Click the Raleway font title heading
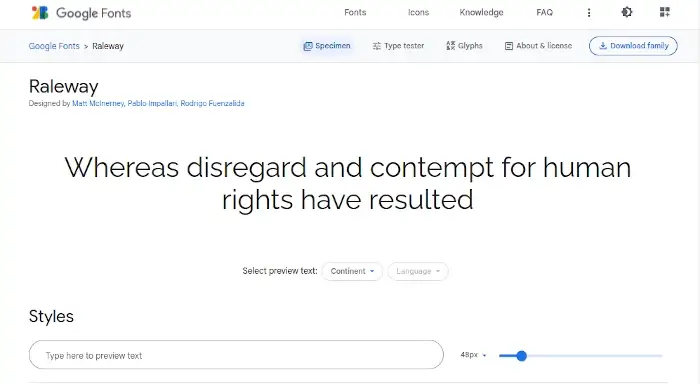Image resolution: width=700 pixels, height=384 pixels. (x=63, y=87)
